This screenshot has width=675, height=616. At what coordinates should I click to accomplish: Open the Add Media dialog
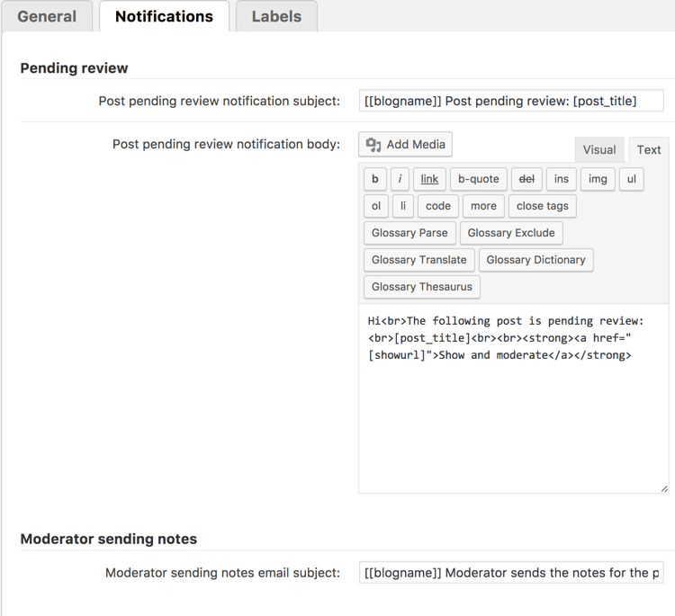(406, 145)
